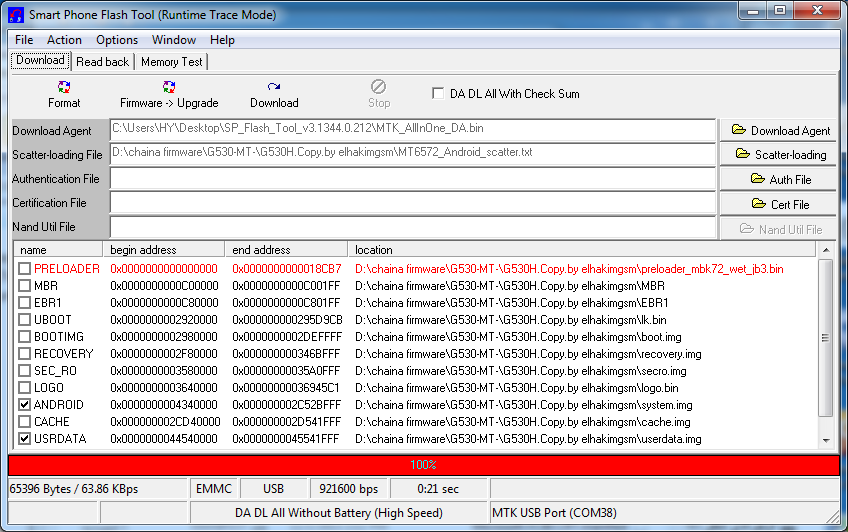Click the USB status bar cell
Screen dimensions: 848x532
pyautogui.click(x=273, y=489)
